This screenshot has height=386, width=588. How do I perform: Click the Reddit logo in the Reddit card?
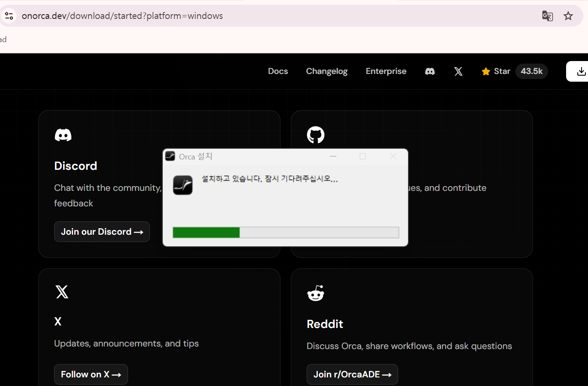pos(316,293)
